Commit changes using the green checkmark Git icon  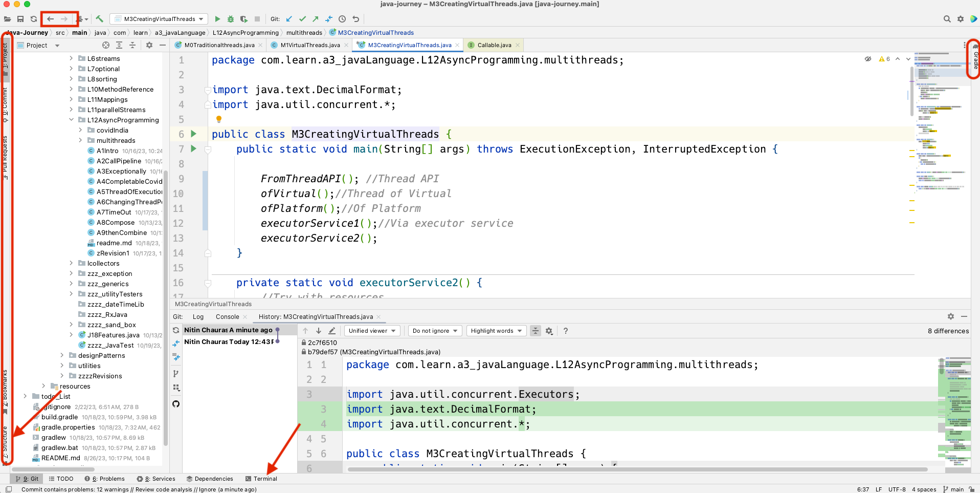(302, 18)
